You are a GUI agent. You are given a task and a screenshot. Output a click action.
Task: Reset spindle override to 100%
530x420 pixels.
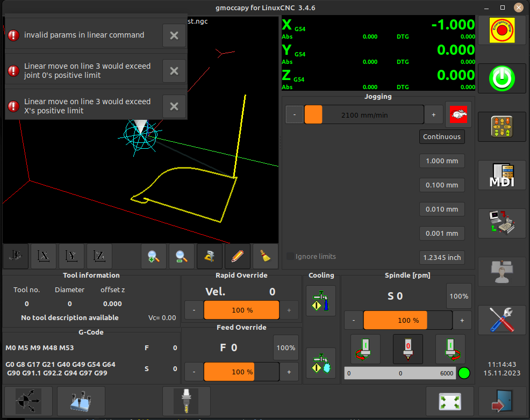pos(459,296)
